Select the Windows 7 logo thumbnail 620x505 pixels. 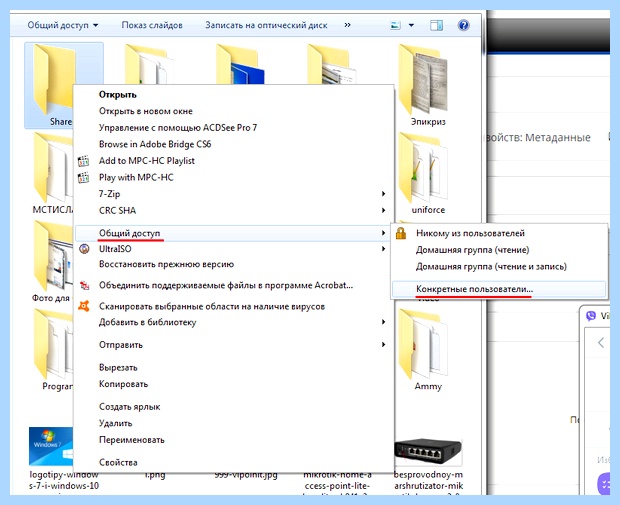pyautogui.click(x=51, y=446)
